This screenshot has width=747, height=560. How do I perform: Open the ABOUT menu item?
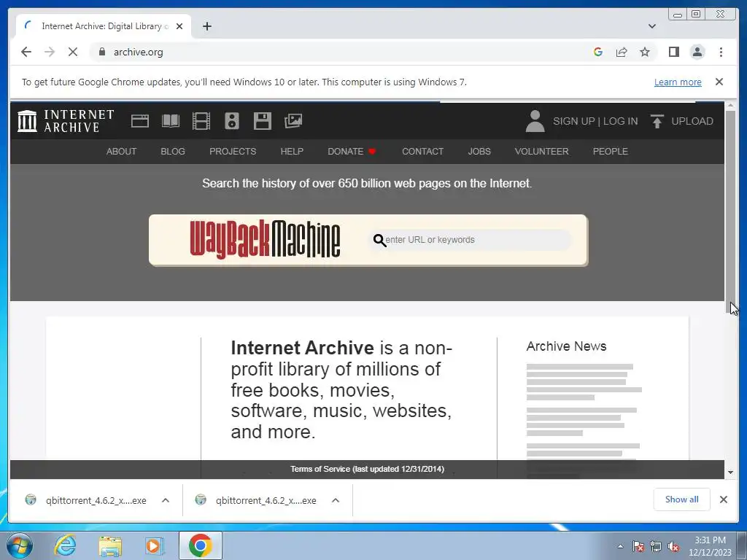coord(122,152)
